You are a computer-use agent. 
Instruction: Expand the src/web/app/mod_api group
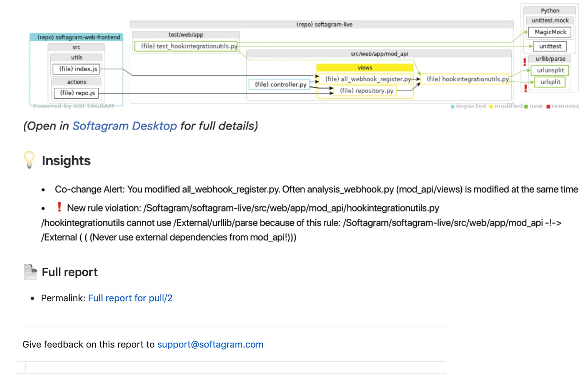[x=378, y=53]
